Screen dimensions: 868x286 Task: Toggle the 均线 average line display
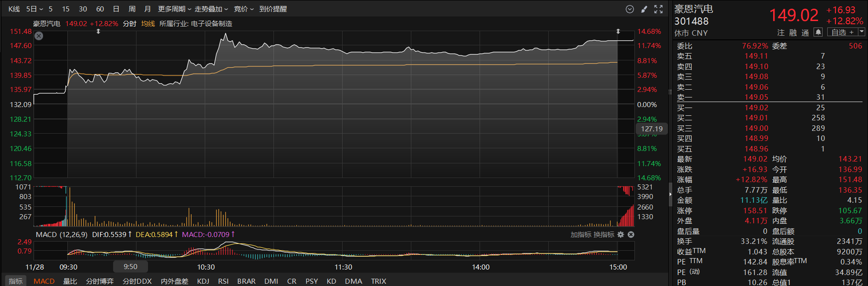[x=147, y=23]
